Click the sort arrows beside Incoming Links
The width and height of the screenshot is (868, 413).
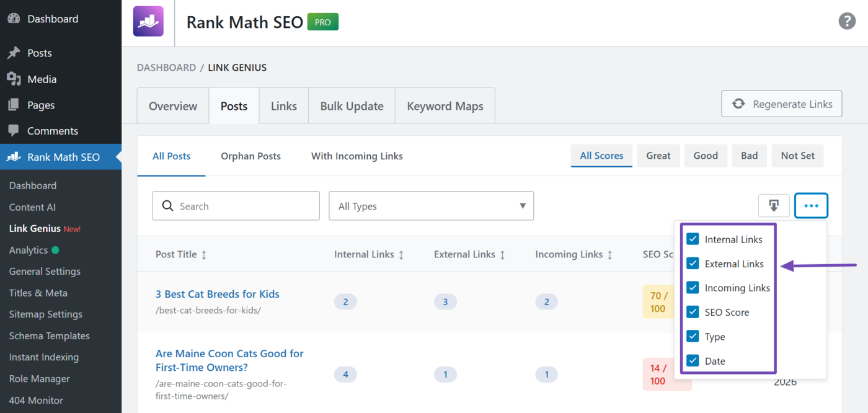pos(609,254)
